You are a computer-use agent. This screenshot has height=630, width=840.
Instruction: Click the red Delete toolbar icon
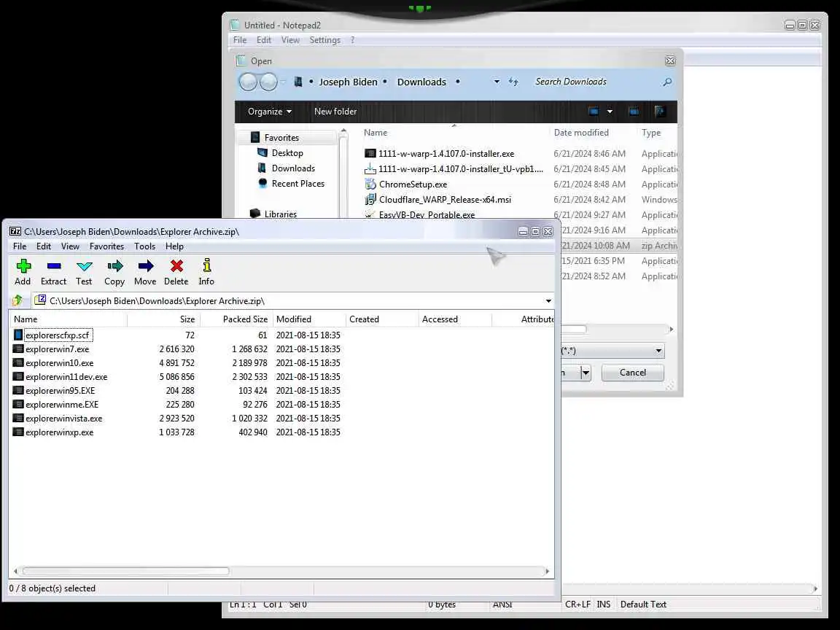(x=176, y=265)
